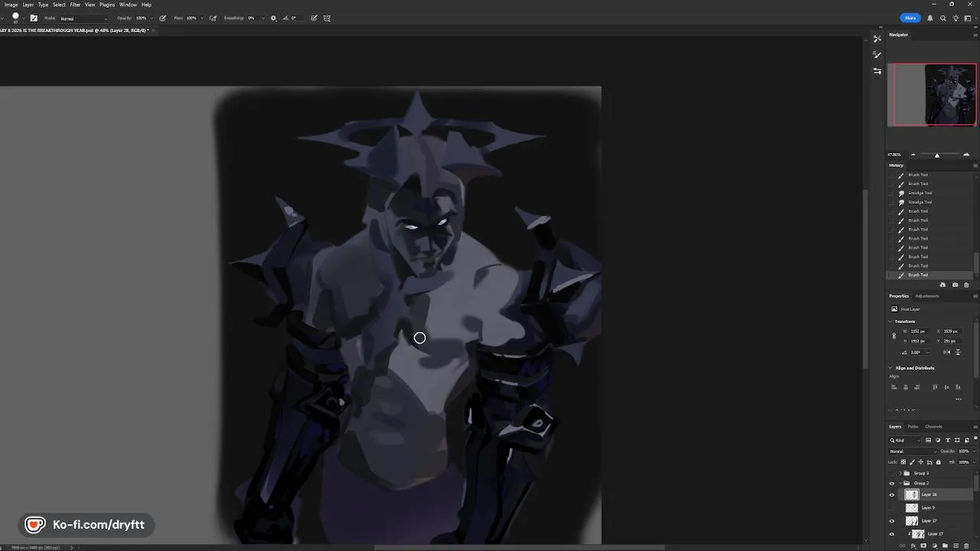This screenshot has height=551, width=980.
Task: Create new document from current state
Action: coord(942,285)
